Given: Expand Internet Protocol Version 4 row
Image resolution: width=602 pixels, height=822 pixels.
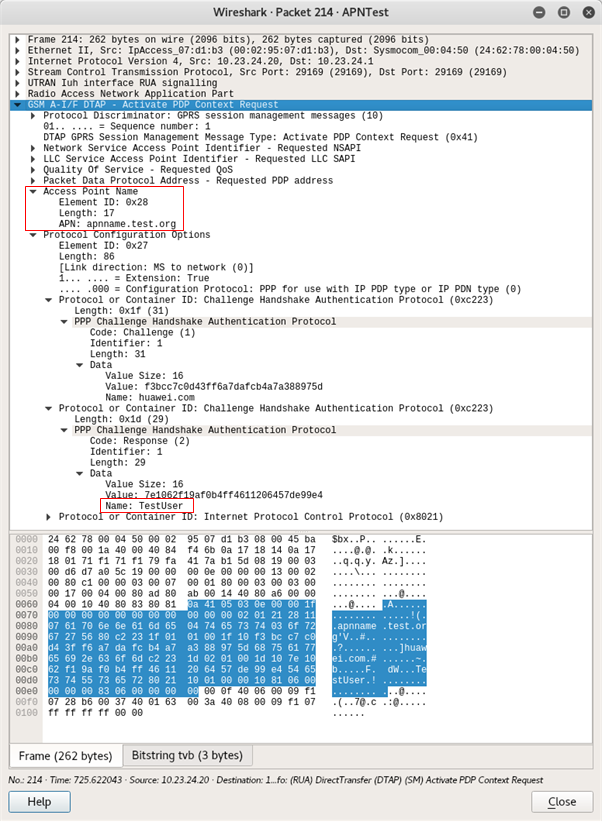Looking at the screenshot, I should (x=19, y=61).
